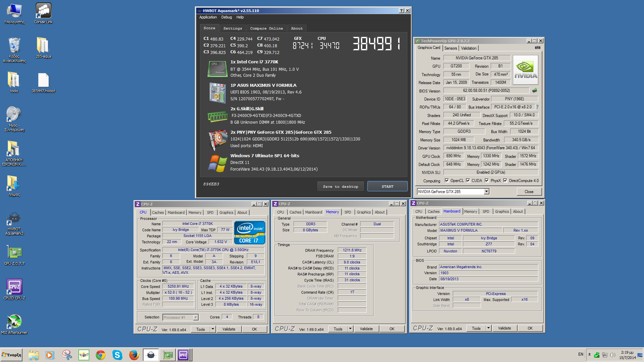Open the tools folder icon
This screenshot has height=362, width=644.
[x=14, y=83]
